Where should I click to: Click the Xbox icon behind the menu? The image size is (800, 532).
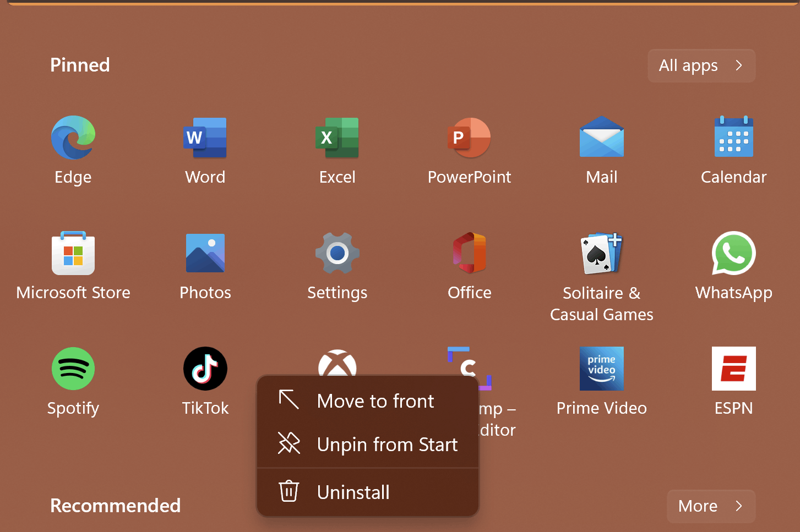338,363
